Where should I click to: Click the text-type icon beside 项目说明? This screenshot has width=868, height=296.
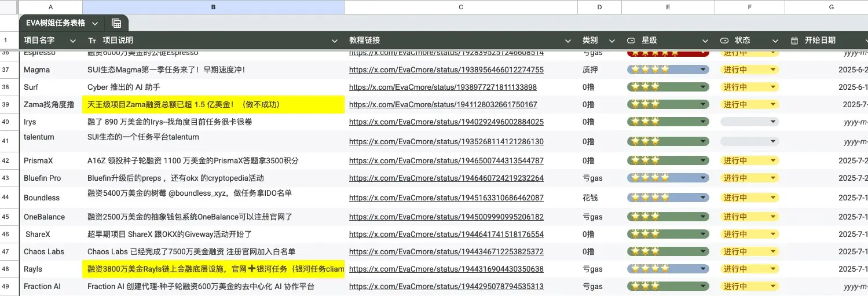tap(92, 41)
